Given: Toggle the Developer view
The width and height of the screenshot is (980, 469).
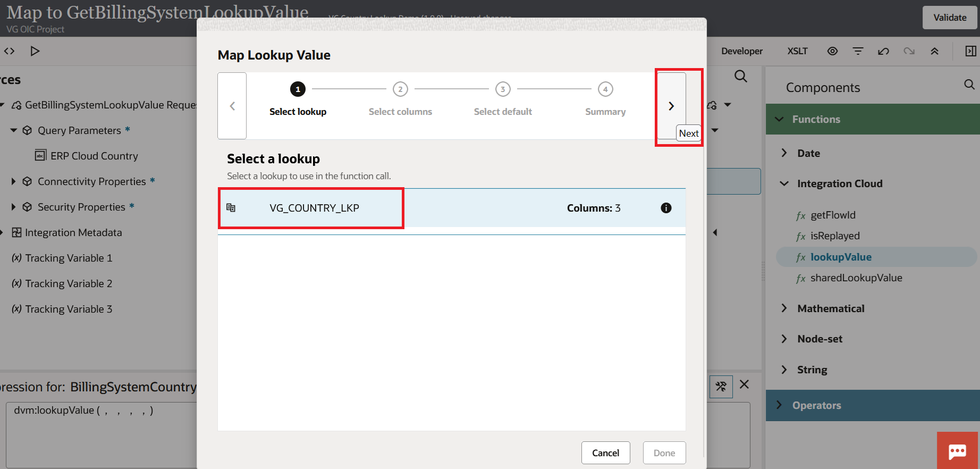Looking at the screenshot, I should point(741,51).
